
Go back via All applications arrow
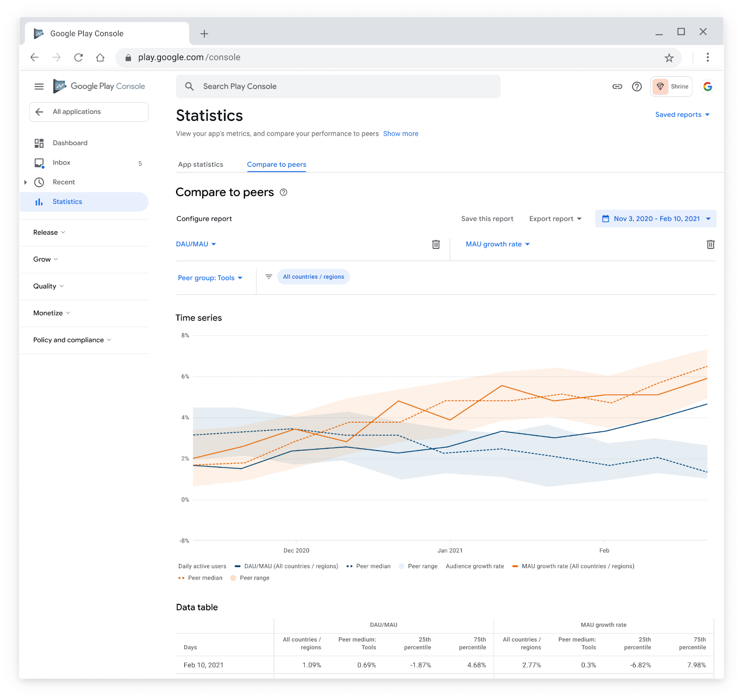[39, 112]
